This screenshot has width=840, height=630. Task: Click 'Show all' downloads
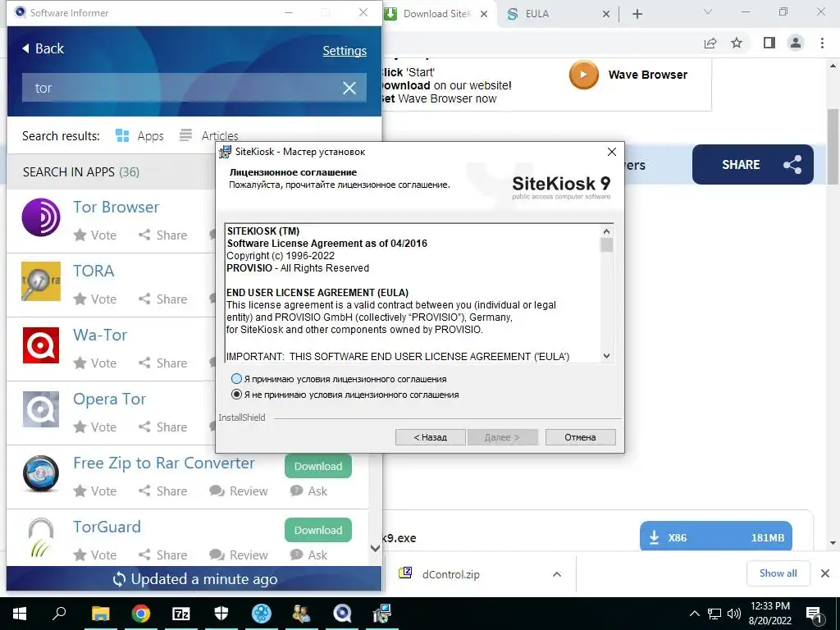point(778,573)
